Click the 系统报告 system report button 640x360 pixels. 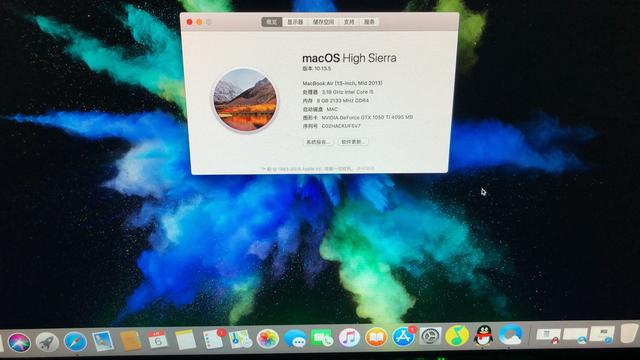pyautogui.click(x=318, y=142)
